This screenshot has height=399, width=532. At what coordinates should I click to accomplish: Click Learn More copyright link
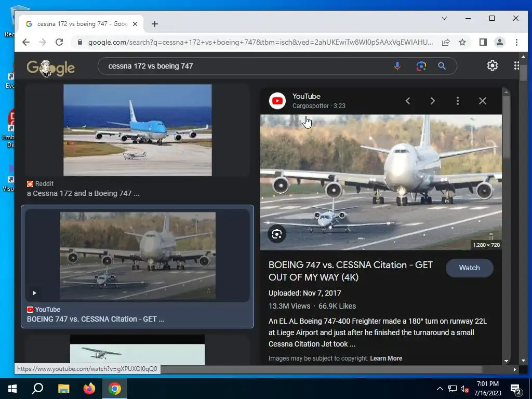(386, 358)
